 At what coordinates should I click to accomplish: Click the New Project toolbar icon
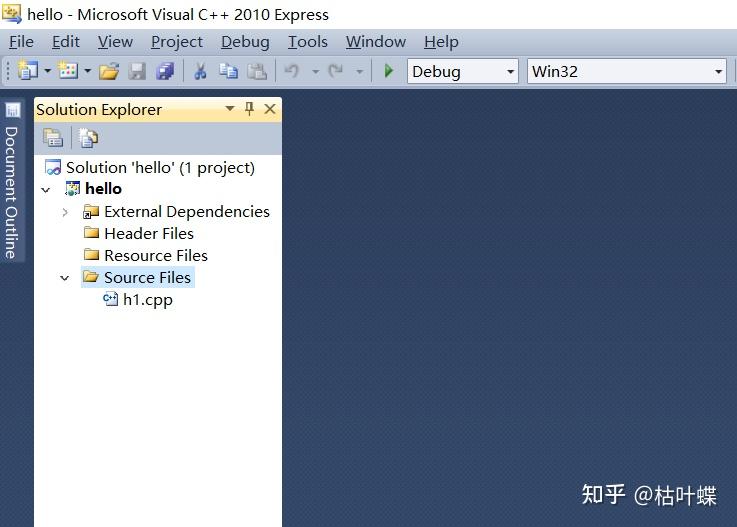pos(27,71)
